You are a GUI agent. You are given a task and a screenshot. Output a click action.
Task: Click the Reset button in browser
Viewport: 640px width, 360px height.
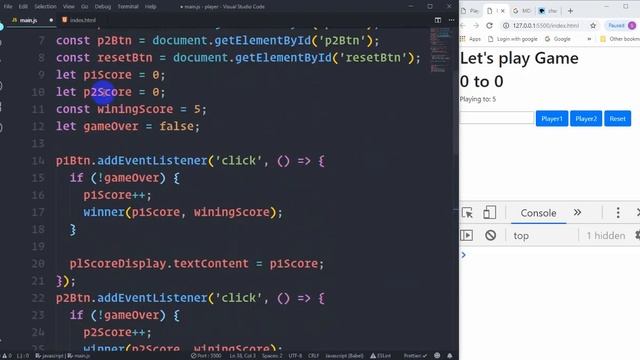click(x=618, y=119)
